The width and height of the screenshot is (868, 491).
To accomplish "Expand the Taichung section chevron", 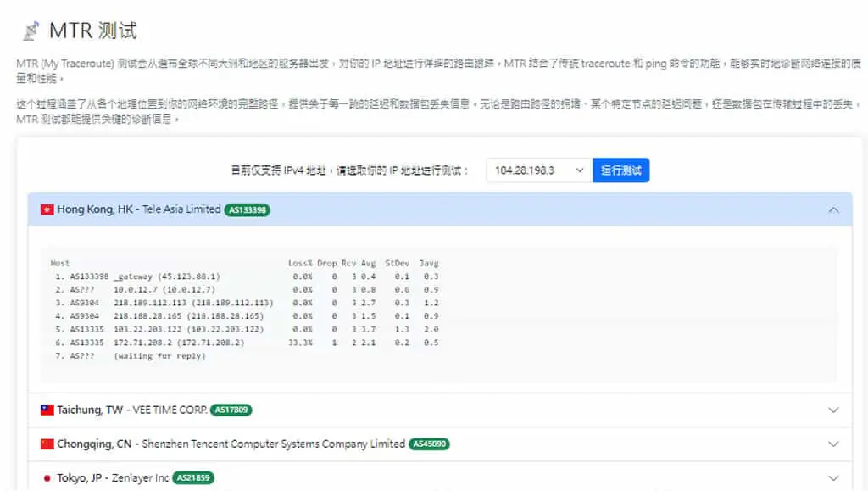I will [x=833, y=410].
